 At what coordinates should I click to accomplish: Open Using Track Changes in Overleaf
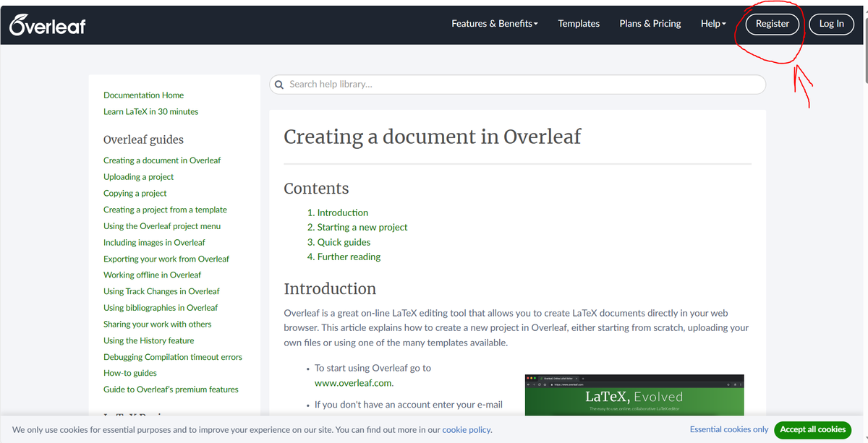161,291
